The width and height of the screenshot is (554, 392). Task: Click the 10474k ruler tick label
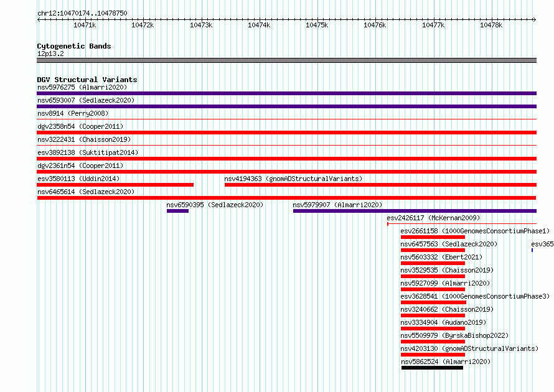point(259,25)
